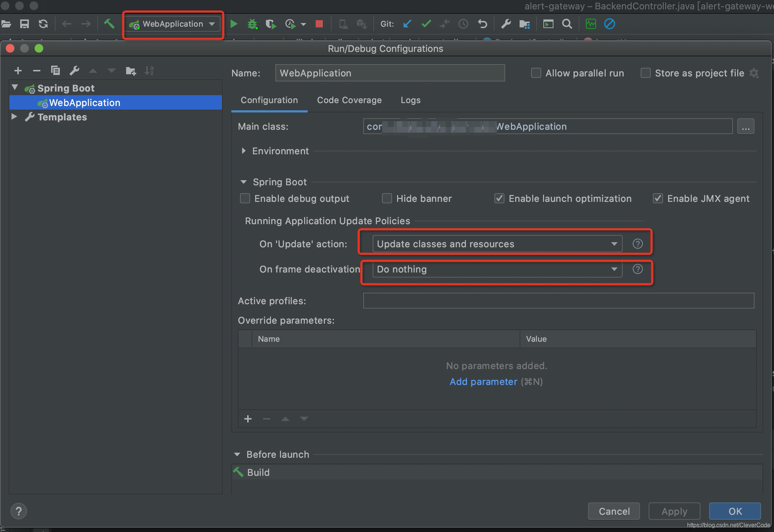Stop the app using the red square icon

(319, 24)
